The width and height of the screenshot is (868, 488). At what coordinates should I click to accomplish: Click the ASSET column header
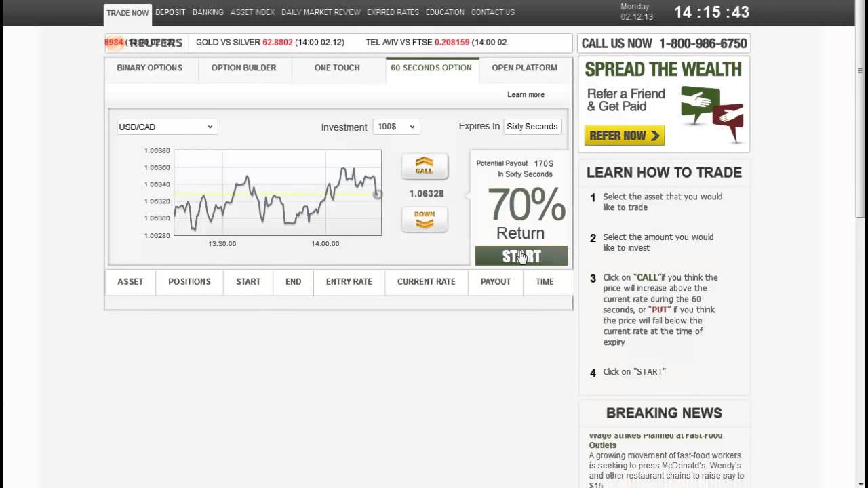(x=130, y=282)
